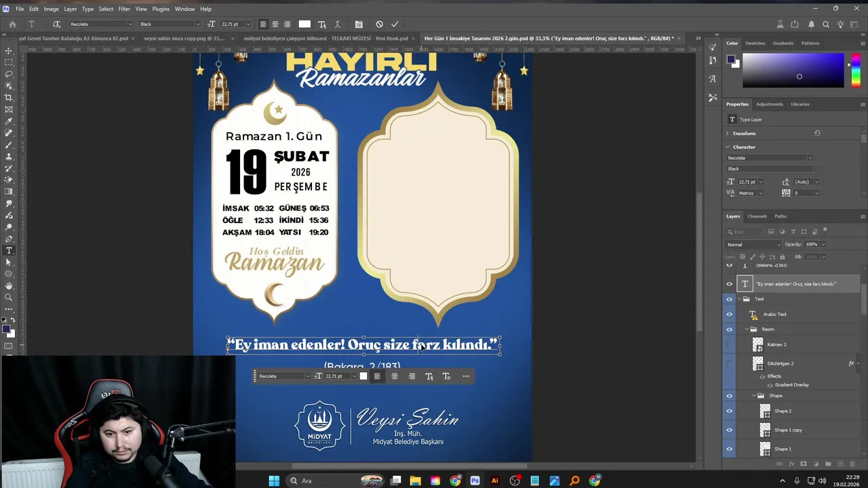Toggle text orientation in options bar
Image resolution: width=868 pixels, height=488 pixels.
(56, 24)
